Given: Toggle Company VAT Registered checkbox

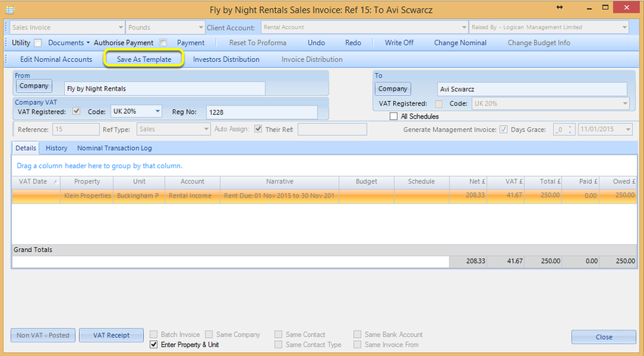Looking at the screenshot, I should click(76, 111).
